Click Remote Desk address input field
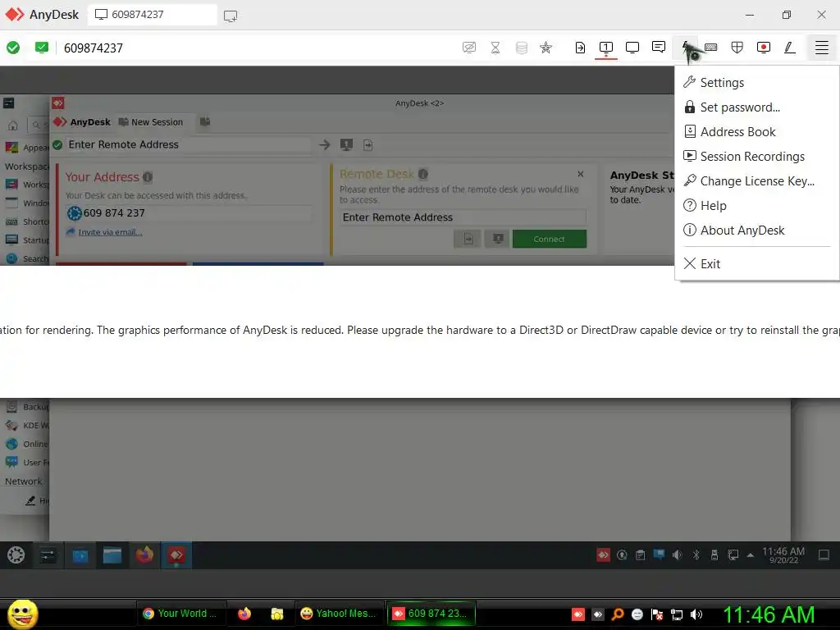Viewport: 840px width, 630px height. (x=463, y=217)
